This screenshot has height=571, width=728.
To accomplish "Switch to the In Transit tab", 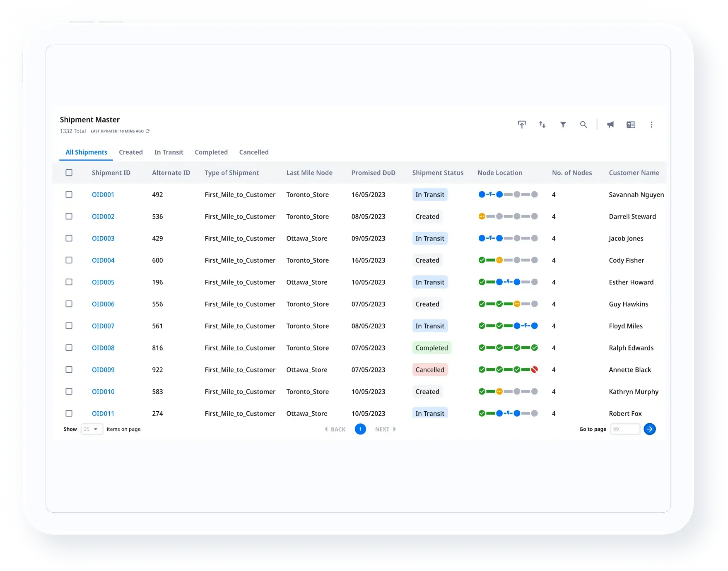I will point(169,152).
